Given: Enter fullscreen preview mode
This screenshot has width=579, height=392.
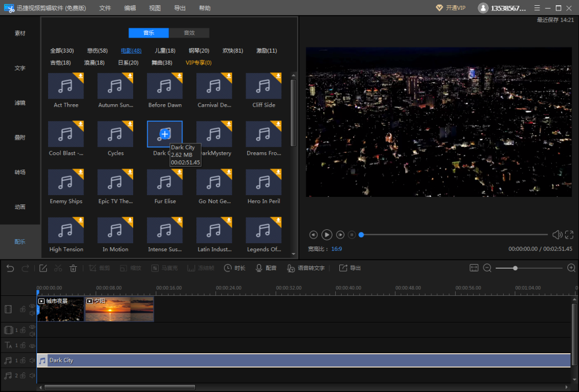Looking at the screenshot, I should [x=569, y=235].
